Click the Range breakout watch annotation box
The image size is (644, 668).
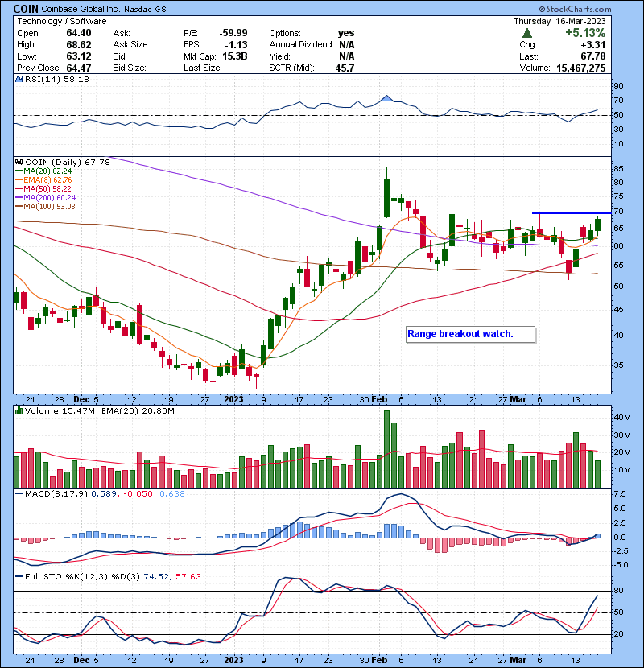(x=471, y=334)
